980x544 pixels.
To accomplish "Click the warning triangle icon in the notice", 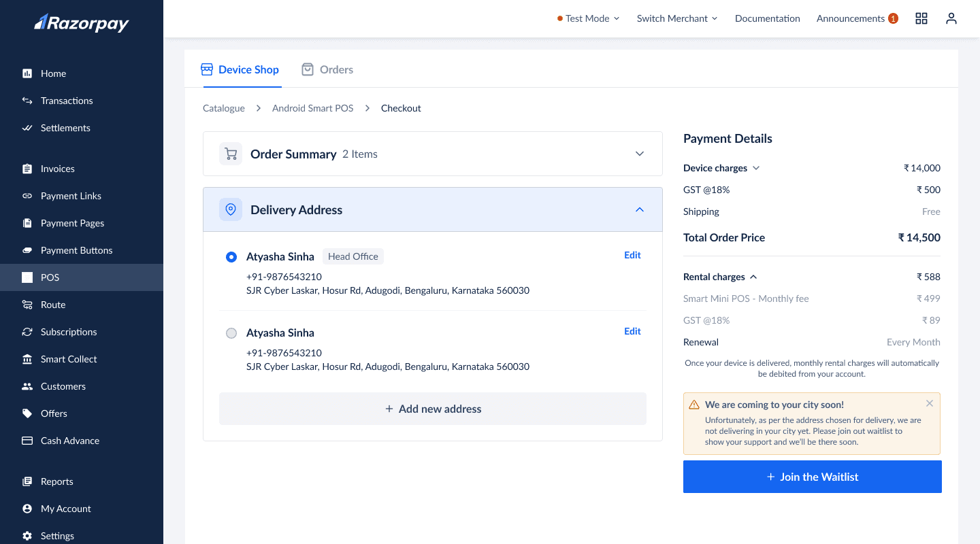I will [x=694, y=405].
